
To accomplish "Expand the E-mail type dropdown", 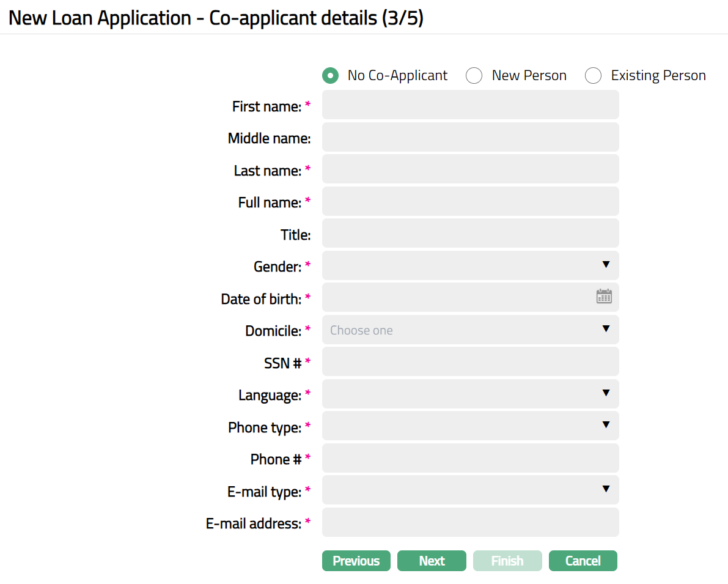I will click(x=470, y=490).
